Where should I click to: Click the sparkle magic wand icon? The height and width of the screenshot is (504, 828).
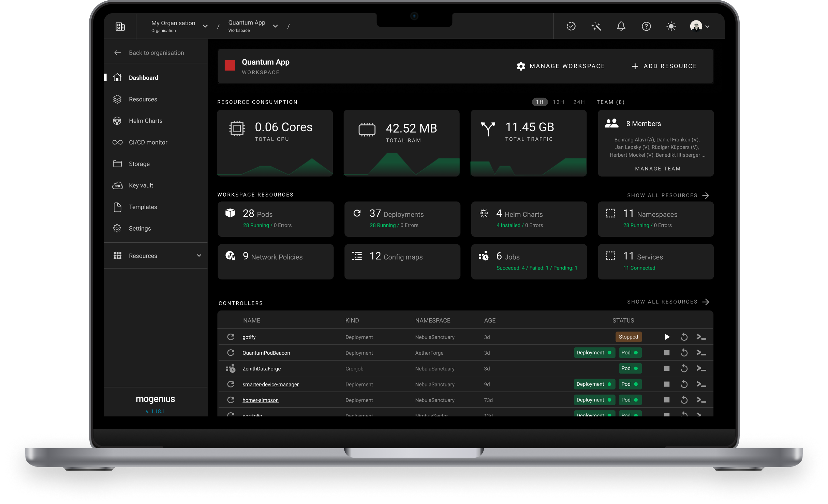coord(596,26)
